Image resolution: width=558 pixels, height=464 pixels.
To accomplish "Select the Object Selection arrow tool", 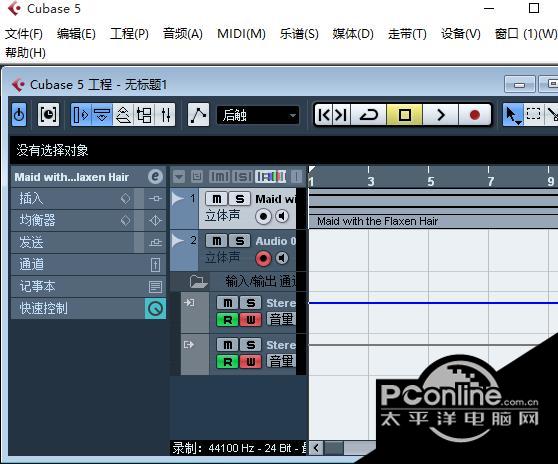I will 512,115.
